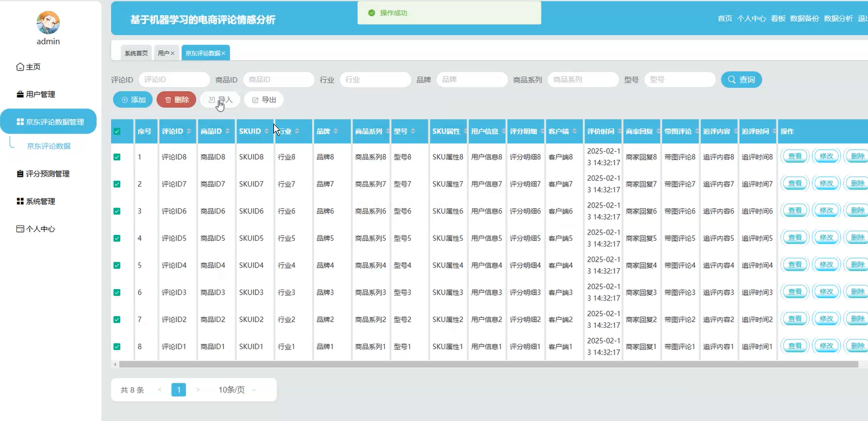Open the 10条/页 page size dropdown
The height and width of the screenshot is (421, 868).
pos(237,390)
